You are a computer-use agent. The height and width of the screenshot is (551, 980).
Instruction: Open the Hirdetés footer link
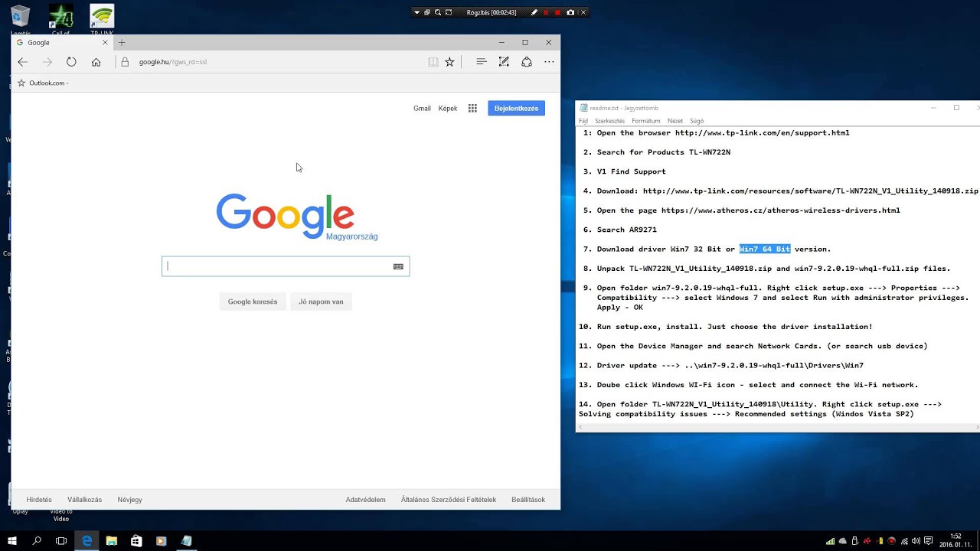tap(39, 500)
